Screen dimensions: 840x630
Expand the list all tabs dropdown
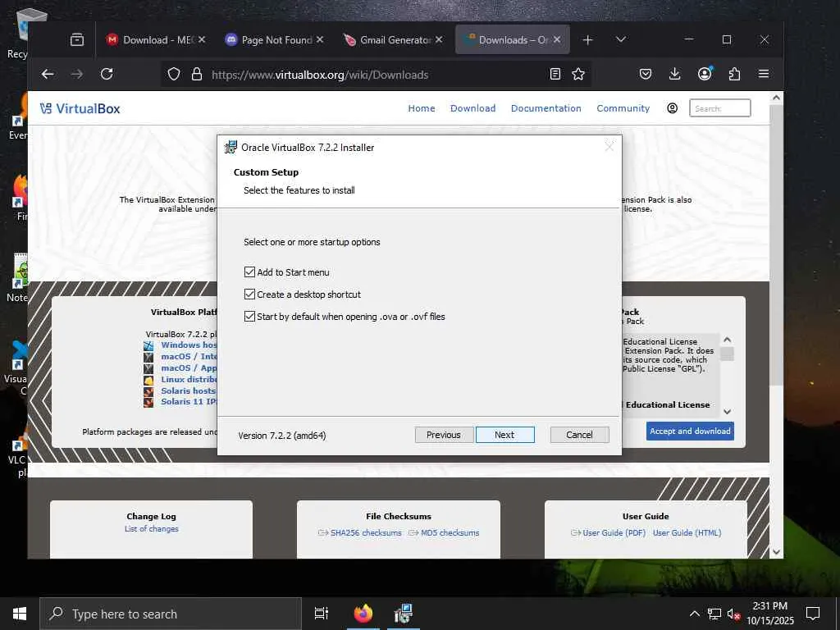(x=621, y=39)
